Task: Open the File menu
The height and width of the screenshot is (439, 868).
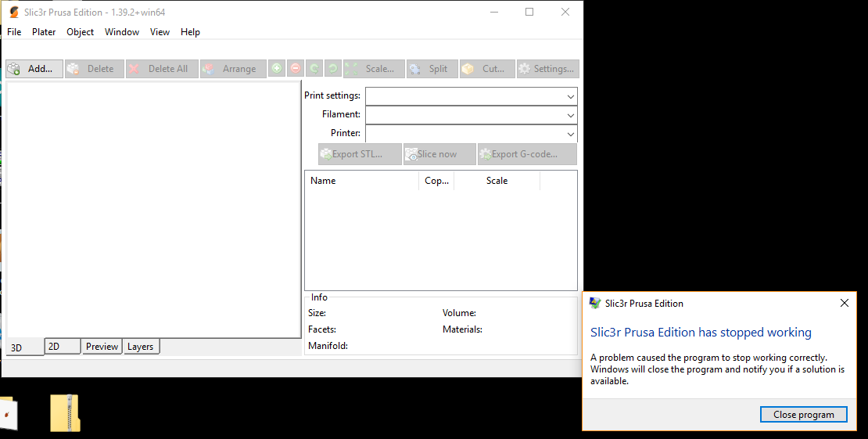Action: coord(14,32)
